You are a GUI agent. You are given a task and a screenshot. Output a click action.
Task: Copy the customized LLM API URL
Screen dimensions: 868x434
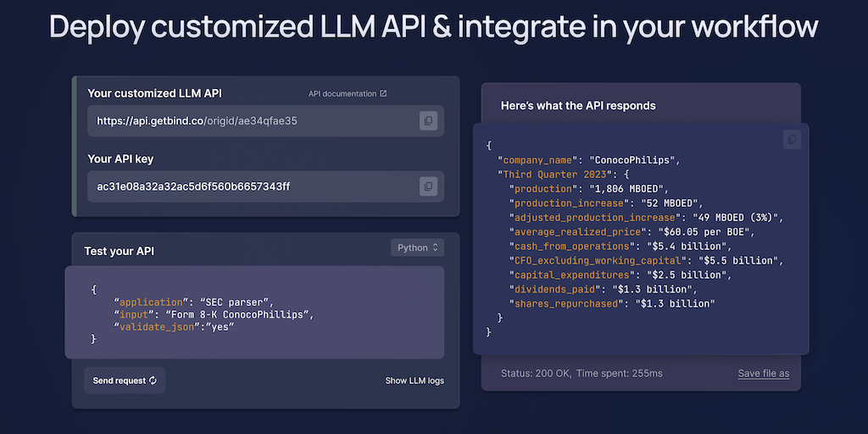click(x=428, y=120)
